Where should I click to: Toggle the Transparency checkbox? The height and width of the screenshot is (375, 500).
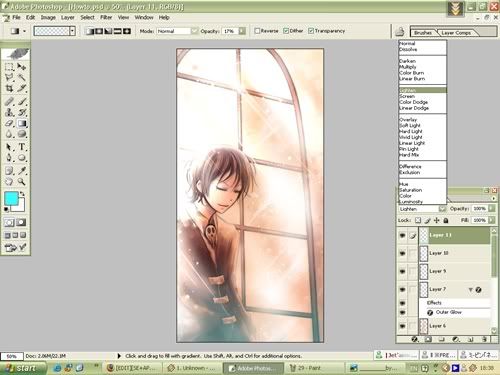coord(311,31)
